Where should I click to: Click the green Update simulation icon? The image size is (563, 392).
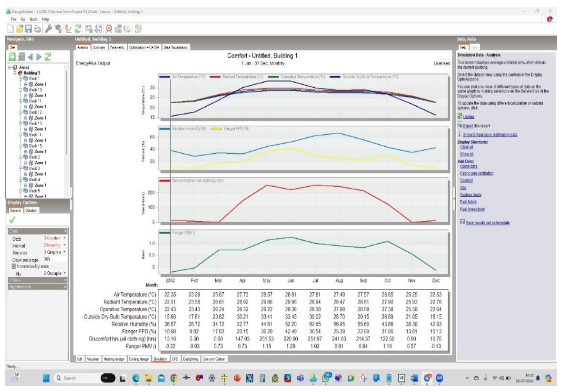pyautogui.click(x=78, y=29)
